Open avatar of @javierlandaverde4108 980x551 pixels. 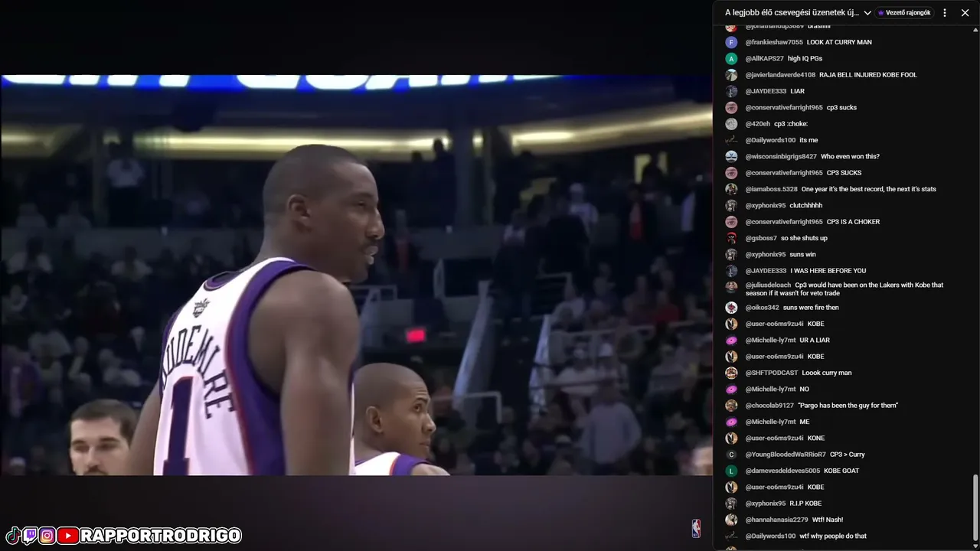coord(731,75)
